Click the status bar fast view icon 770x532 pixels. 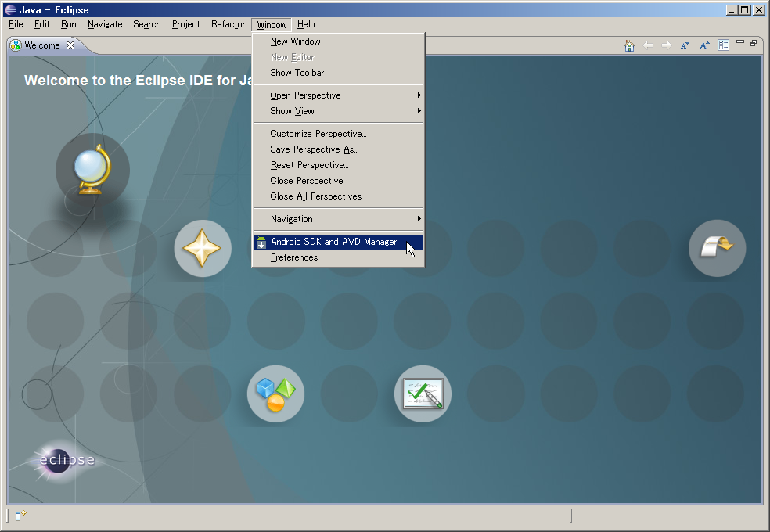(20, 516)
